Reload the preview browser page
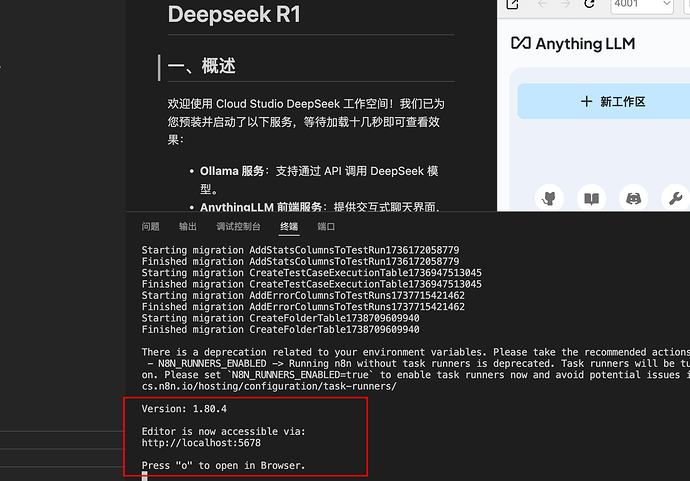 (x=589, y=4)
